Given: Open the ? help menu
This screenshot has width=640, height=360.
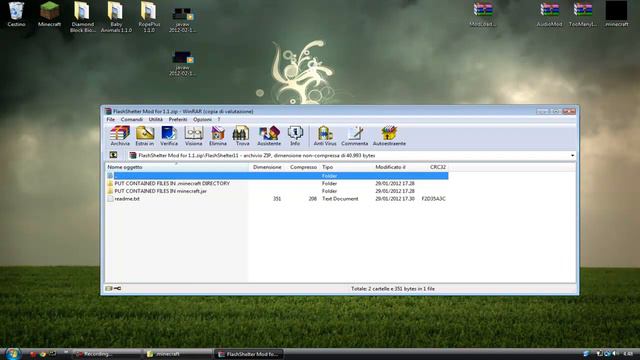Looking at the screenshot, I should point(219,120).
